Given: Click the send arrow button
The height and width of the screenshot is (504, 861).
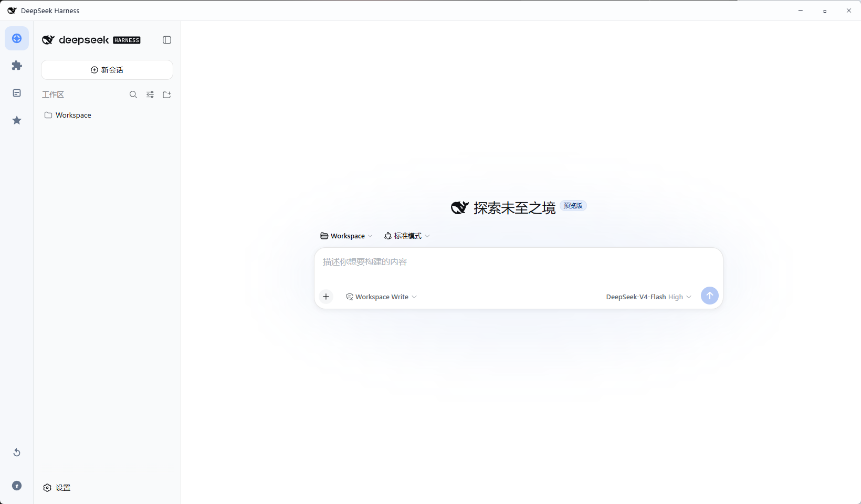Looking at the screenshot, I should coord(710,296).
